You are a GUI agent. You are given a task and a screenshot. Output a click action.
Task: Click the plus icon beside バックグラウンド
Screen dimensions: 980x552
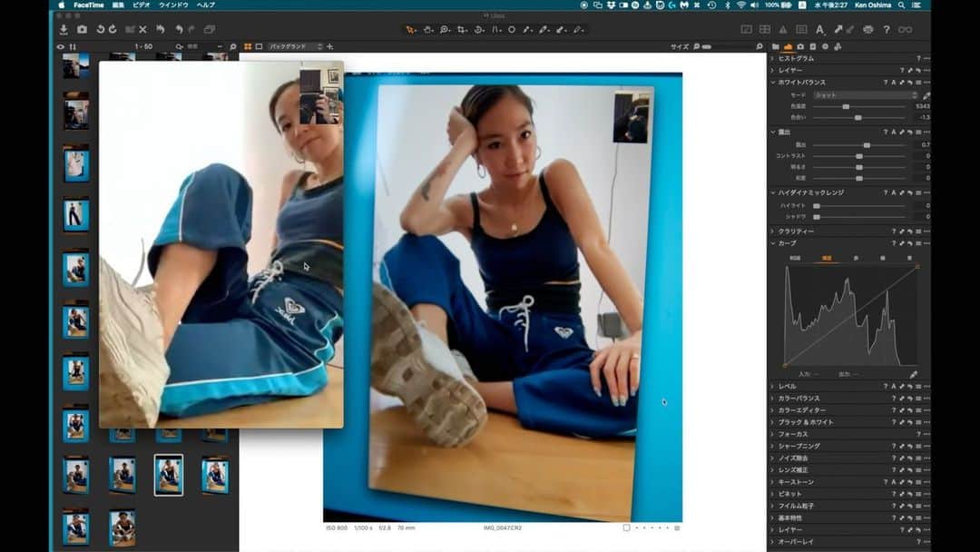point(330,47)
